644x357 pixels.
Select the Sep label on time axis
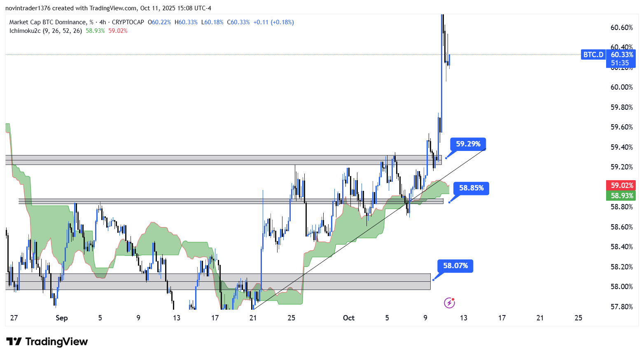(61, 318)
